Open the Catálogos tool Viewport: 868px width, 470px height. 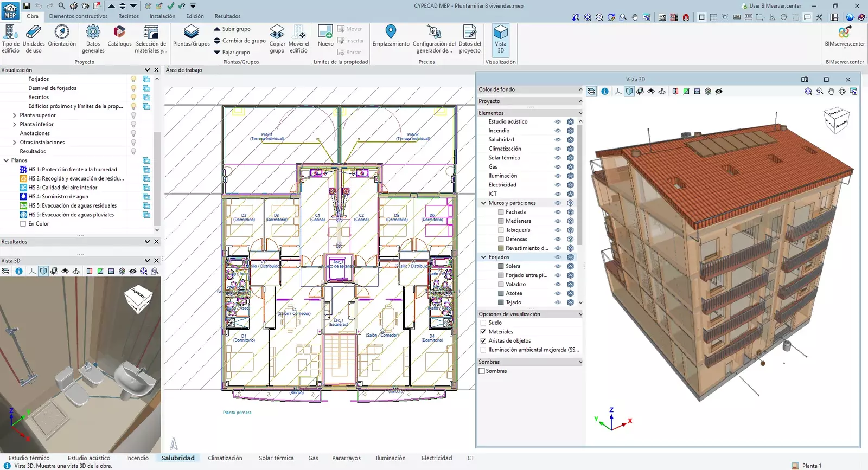click(x=119, y=33)
